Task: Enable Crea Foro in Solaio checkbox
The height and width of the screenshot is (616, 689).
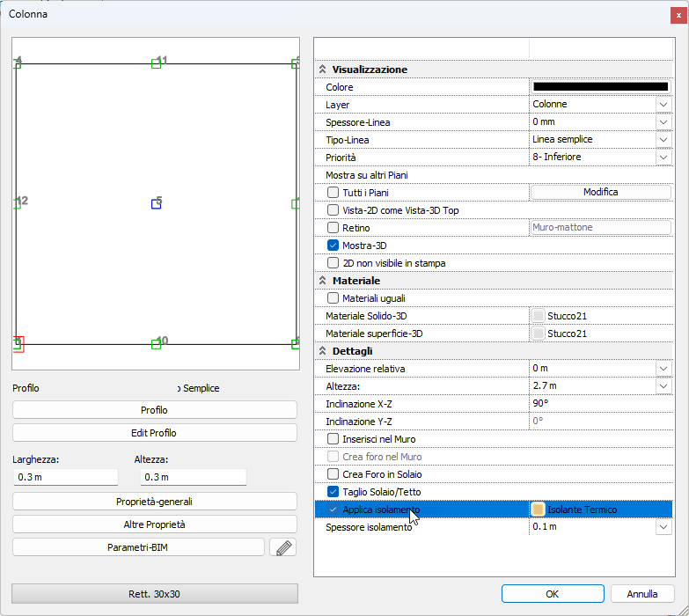Action: (334, 474)
